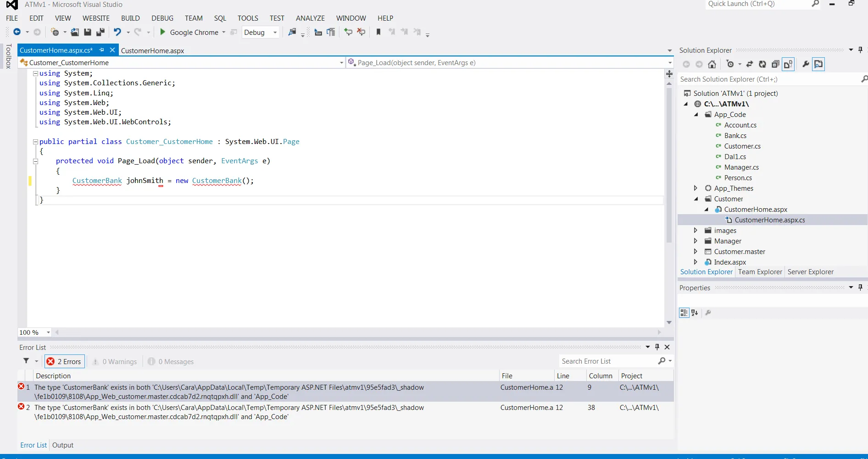Click the Comment selected lines icon

tap(348, 32)
